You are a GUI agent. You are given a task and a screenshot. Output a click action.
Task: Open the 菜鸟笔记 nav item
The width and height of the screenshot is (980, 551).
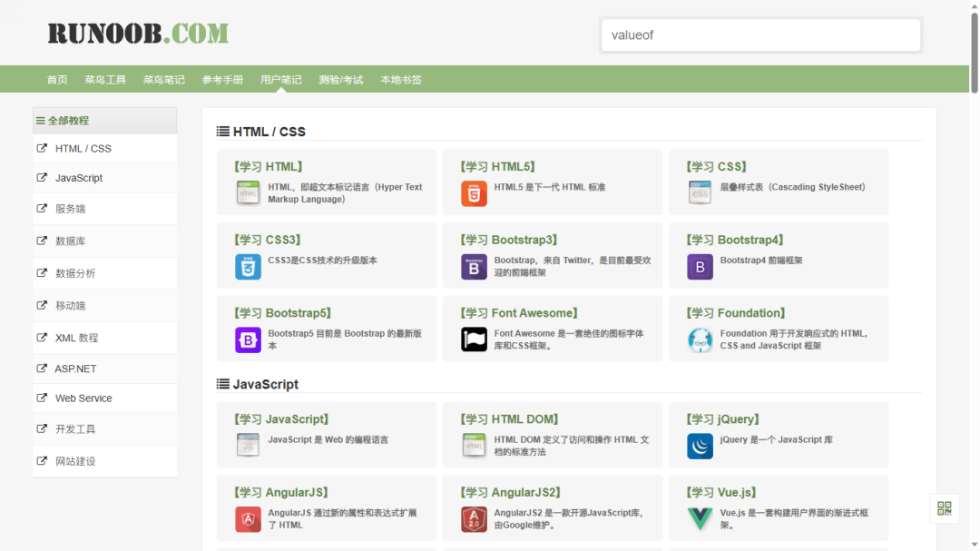[163, 80]
